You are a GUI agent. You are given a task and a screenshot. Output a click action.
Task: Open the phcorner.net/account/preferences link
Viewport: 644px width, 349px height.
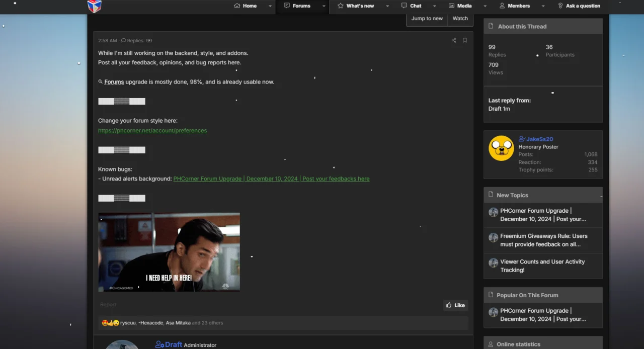pyautogui.click(x=152, y=130)
